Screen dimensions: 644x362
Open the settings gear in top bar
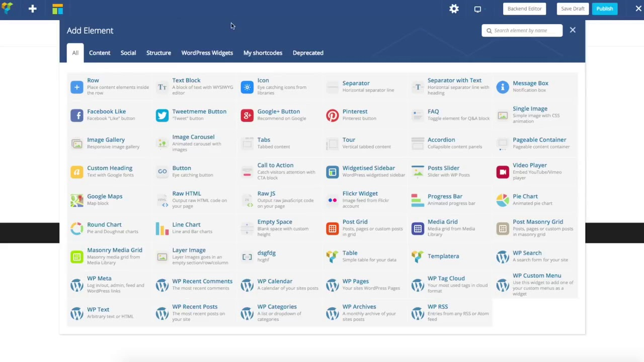click(x=454, y=9)
